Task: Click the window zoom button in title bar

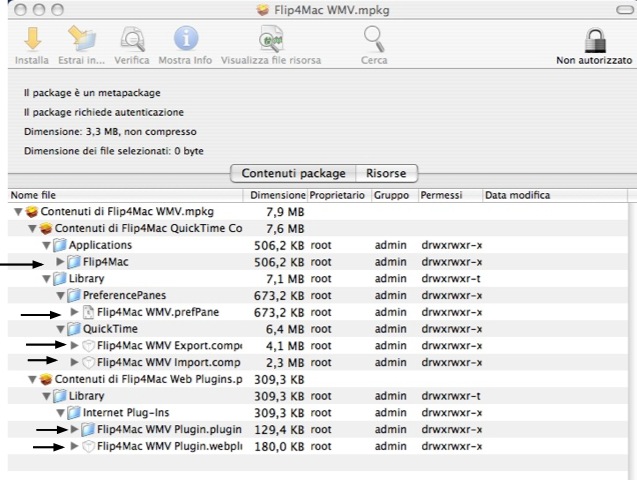Action: pos(58,9)
